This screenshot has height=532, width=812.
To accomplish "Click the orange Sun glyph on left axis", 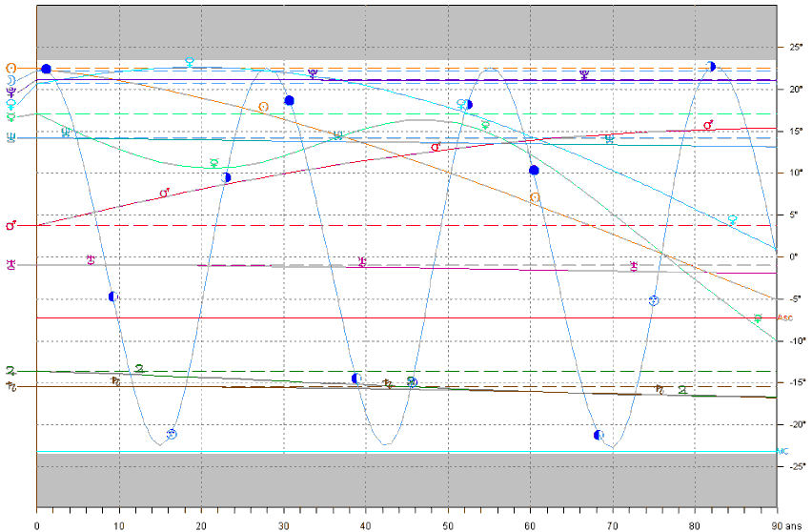I will click(x=10, y=68).
